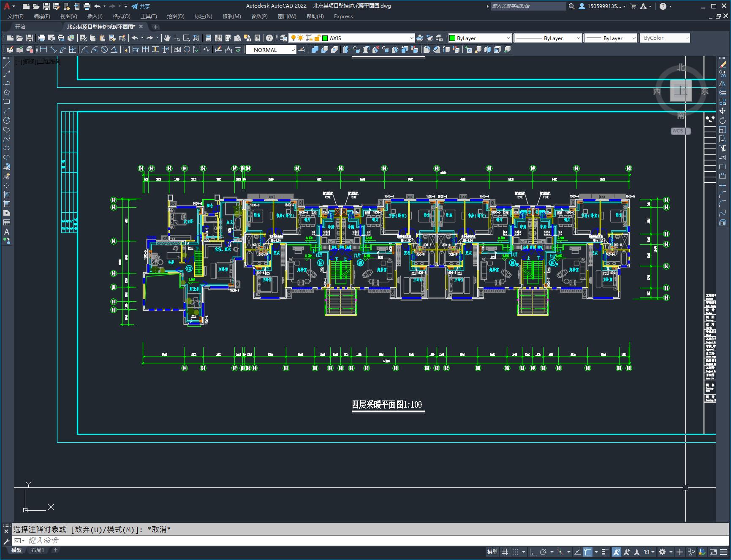
Task: Activate the Hatch tool
Action: pos(7,195)
